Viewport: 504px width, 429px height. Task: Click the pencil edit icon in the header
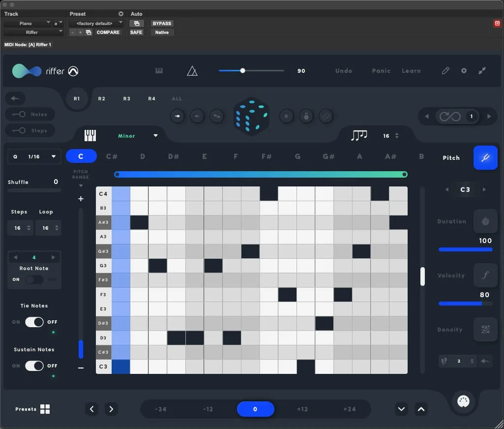tap(445, 70)
